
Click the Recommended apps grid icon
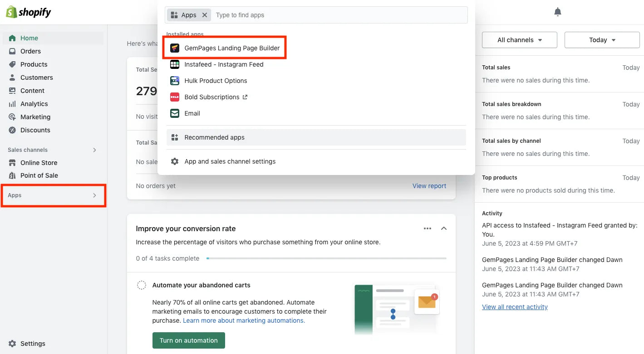coord(175,137)
